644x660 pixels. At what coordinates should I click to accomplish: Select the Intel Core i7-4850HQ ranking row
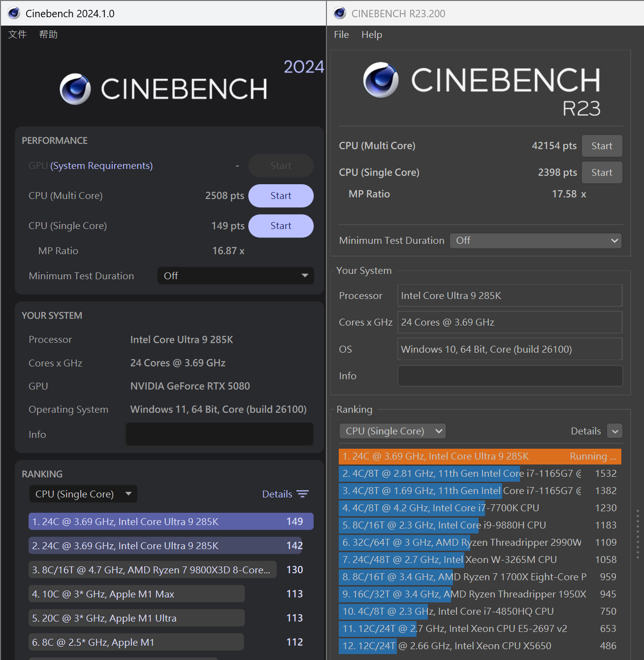[480, 611]
